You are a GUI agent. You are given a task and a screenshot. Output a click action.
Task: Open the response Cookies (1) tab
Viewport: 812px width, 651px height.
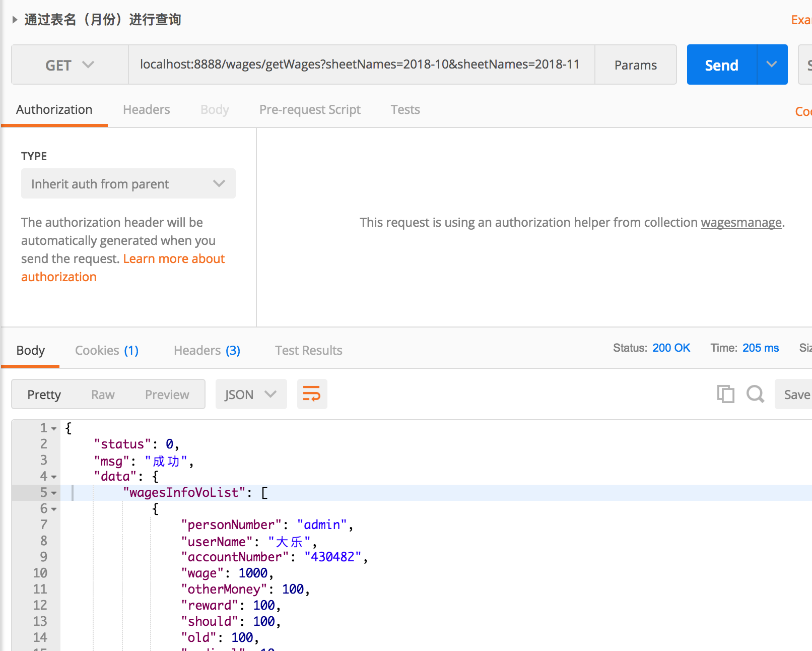pyautogui.click(x=107, y=350)
